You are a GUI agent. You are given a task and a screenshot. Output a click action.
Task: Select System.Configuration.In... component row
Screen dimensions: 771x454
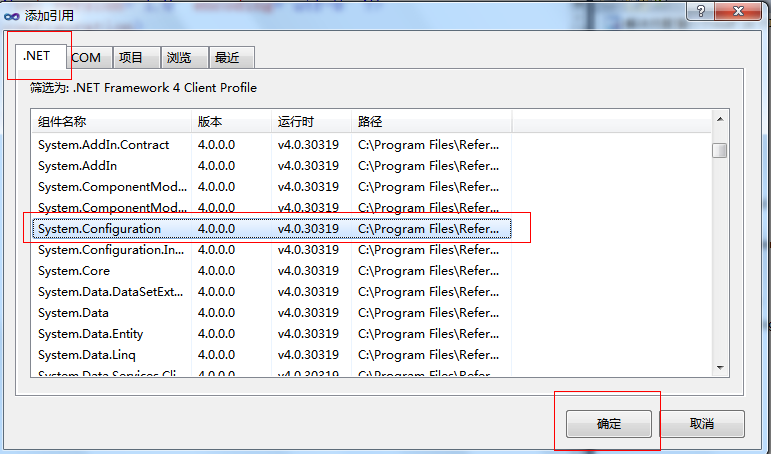[272, 250]
